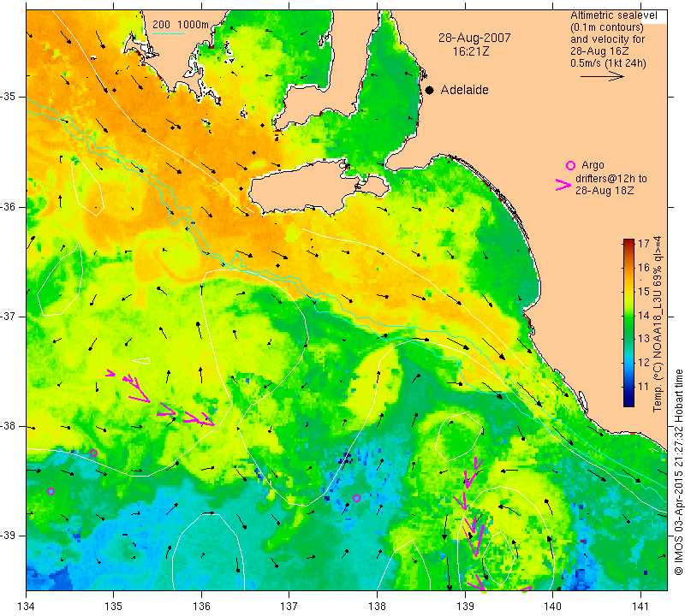Click the longitude axis label '139'

click(465, 607)
